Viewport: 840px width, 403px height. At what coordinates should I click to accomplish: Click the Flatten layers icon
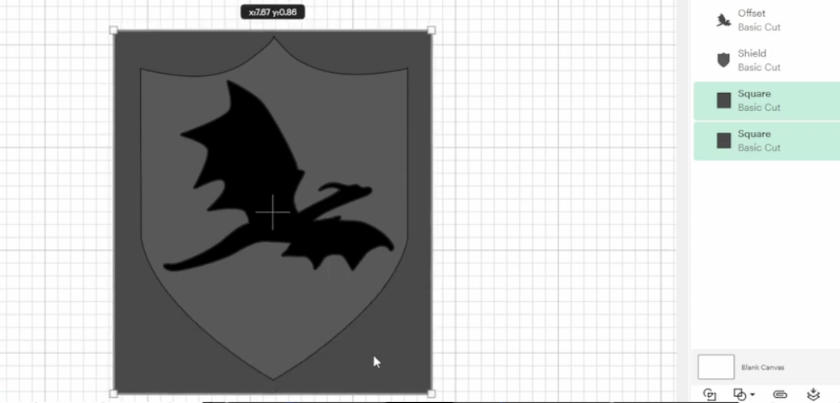point(813,395)
